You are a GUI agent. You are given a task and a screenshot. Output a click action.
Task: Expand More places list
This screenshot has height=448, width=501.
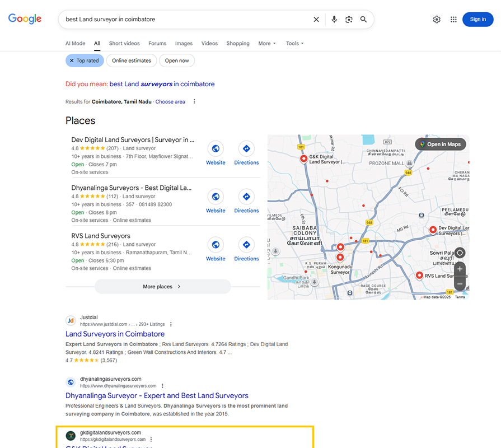click(162, 286)
